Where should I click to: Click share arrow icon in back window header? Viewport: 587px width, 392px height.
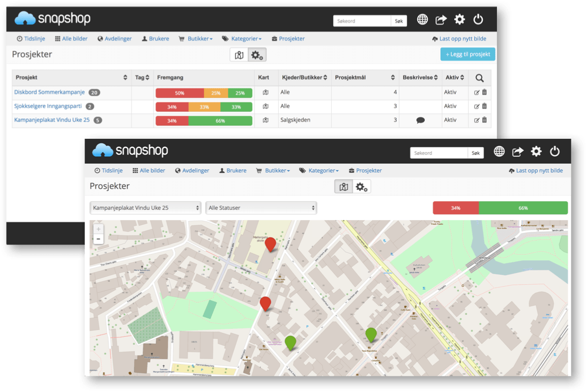pyautogui.click(x=441, y=19)
